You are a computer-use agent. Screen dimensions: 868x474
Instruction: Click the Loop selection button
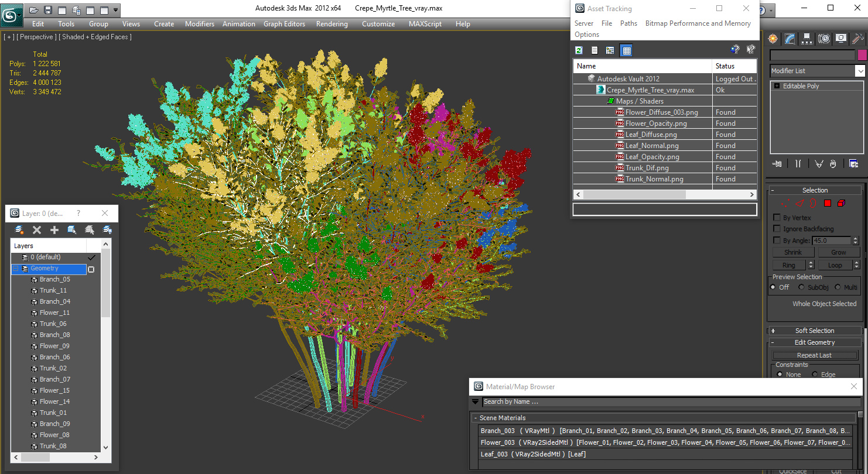[x=835, y=265]
